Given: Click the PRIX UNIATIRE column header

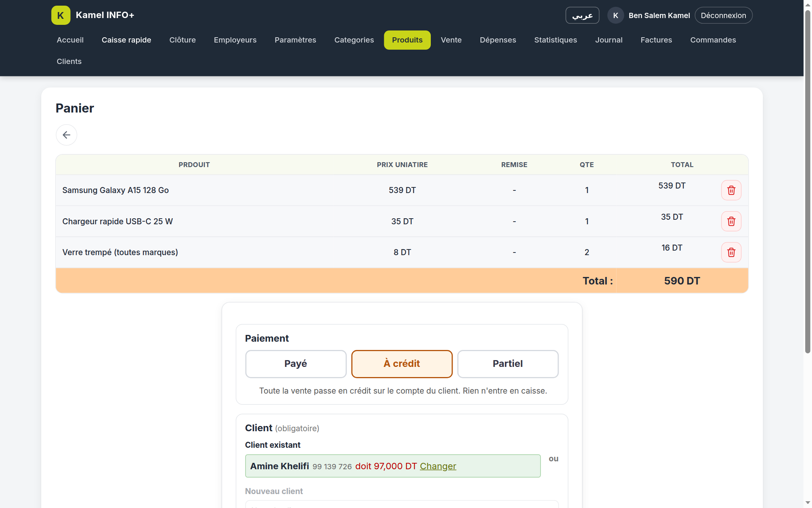Looking at the screenshot, I should [402, 164].
